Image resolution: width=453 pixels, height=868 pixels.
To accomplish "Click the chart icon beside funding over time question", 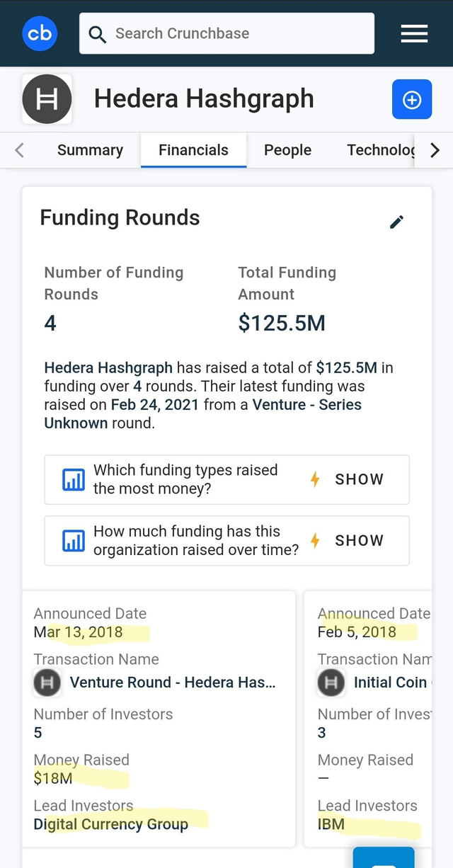I will click(x=74, y=541).
